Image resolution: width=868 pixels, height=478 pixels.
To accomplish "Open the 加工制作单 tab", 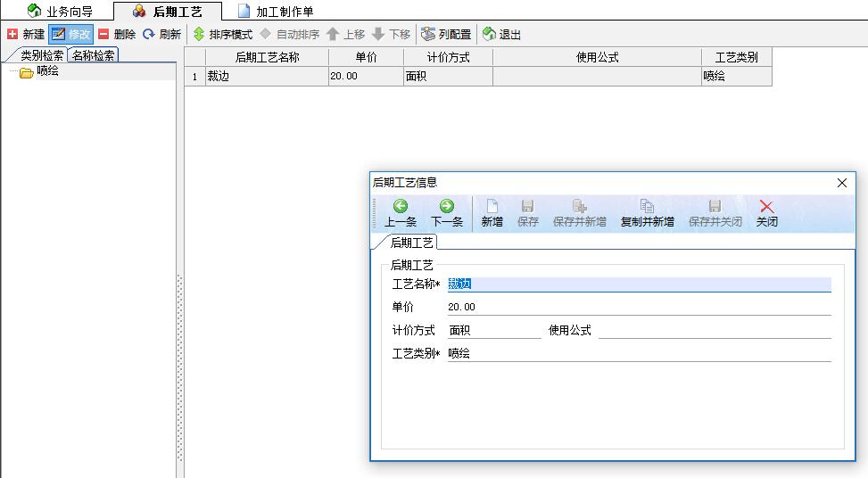I will click(276, 11).
